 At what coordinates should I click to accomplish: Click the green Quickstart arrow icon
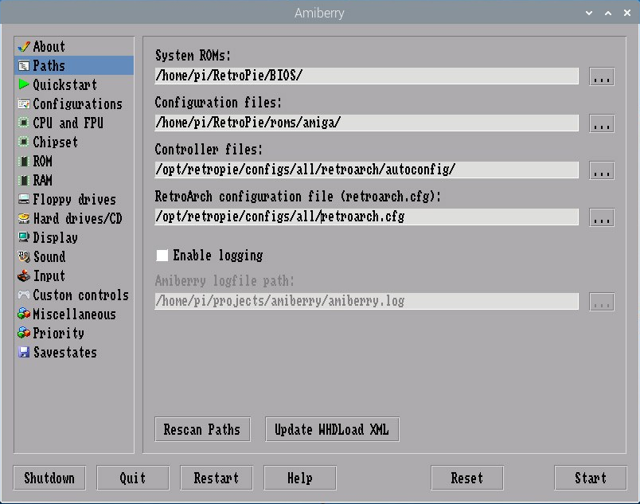click(24, 84)
